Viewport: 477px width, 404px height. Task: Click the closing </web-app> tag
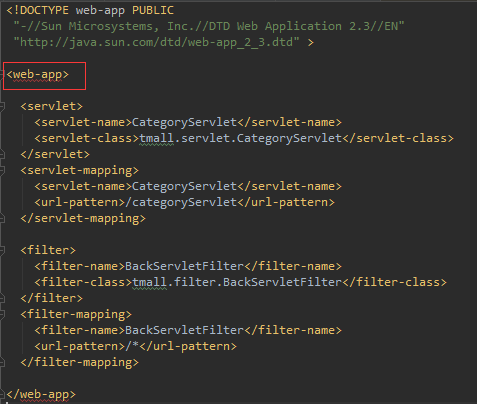[41, 395]
